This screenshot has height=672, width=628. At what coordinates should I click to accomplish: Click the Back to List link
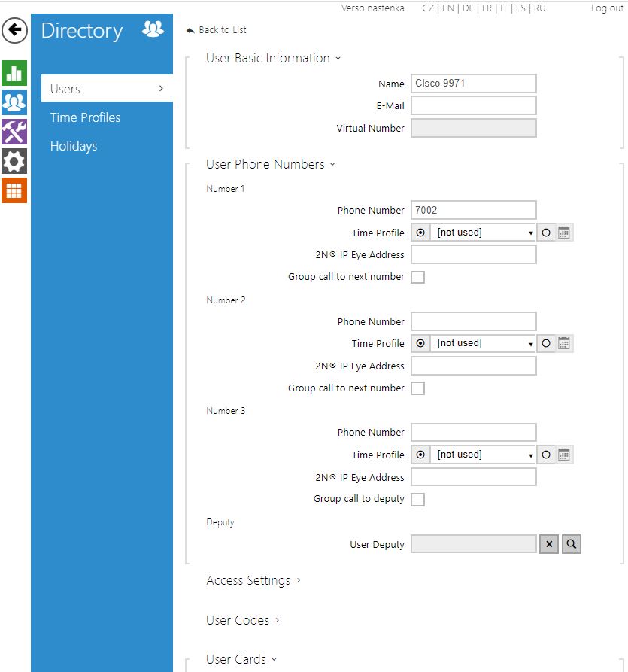click(221, 30)
